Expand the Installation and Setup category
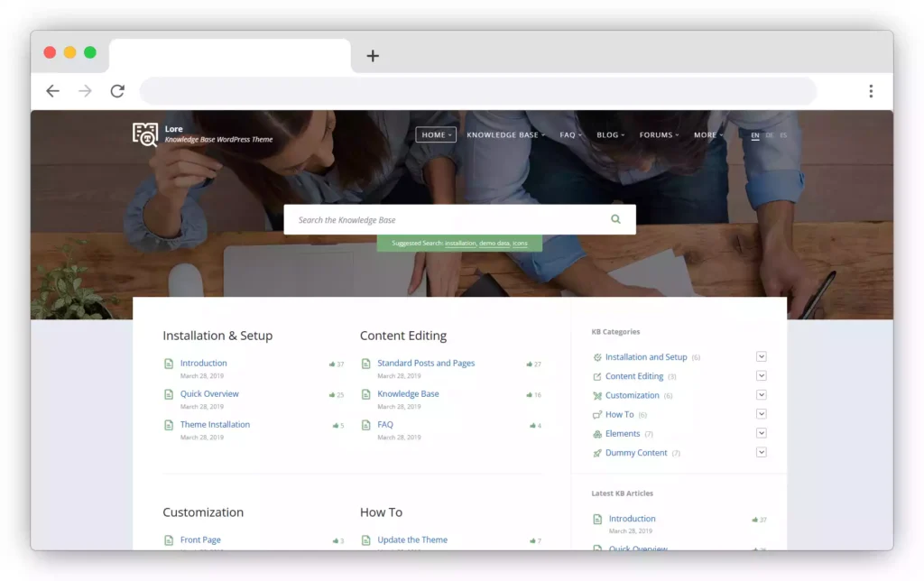 (762, 356)
